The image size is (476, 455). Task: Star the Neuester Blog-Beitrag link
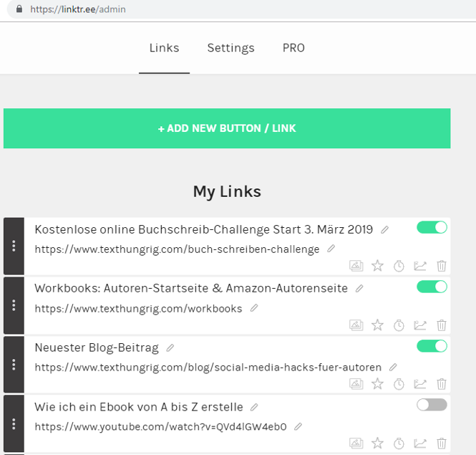(377, 384)
